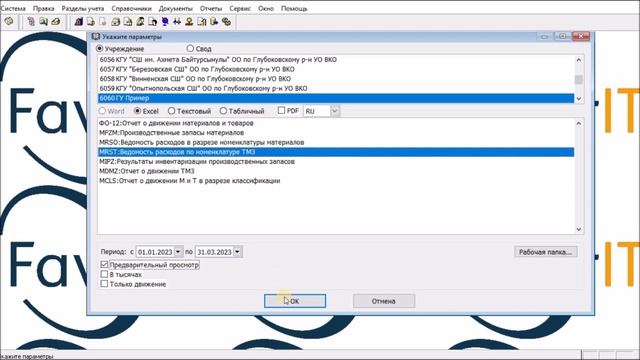Screen dimensions: 640x360
Task: Click the last toolbar icon with gears
Action: 226,22
